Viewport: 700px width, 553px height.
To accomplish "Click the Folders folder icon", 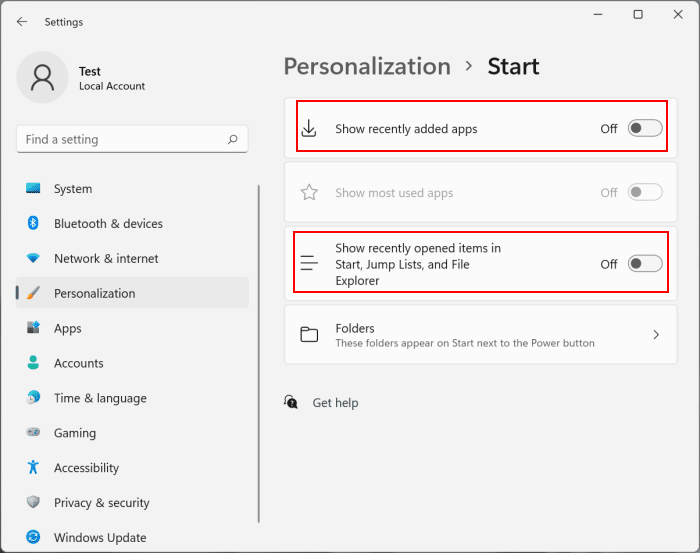I will [309, 334].
